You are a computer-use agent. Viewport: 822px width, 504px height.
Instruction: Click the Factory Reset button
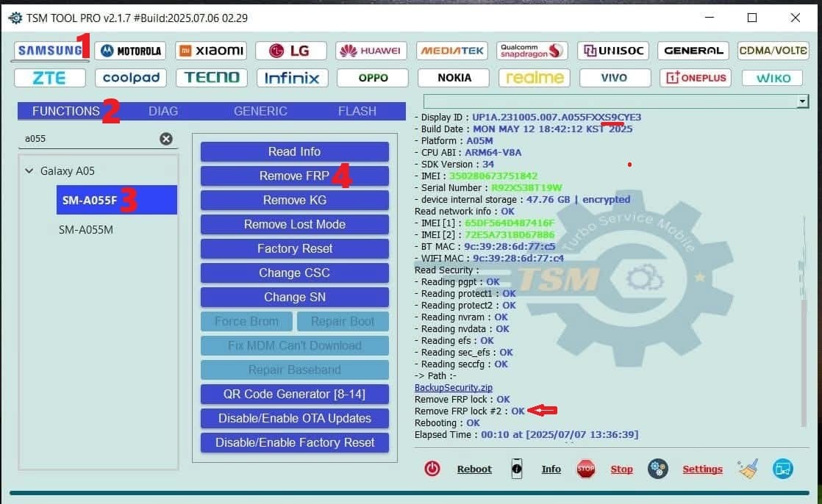pyautogui.click(x=295, y=248)
